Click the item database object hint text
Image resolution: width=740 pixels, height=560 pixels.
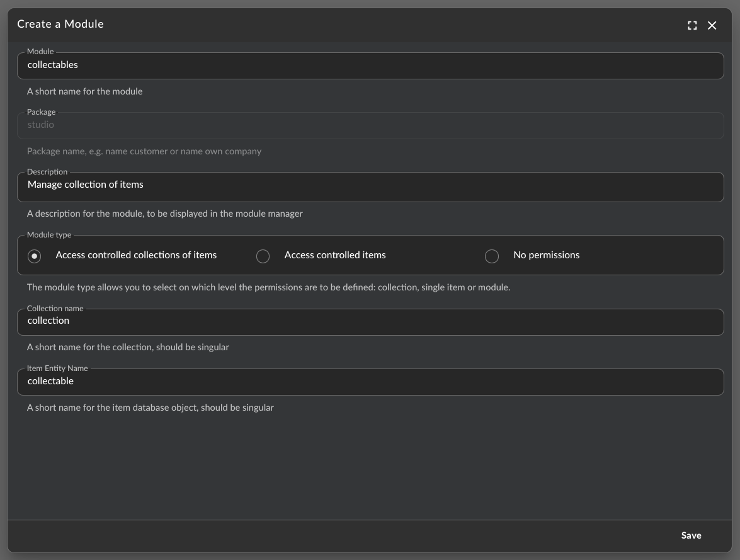pos(150,408)
